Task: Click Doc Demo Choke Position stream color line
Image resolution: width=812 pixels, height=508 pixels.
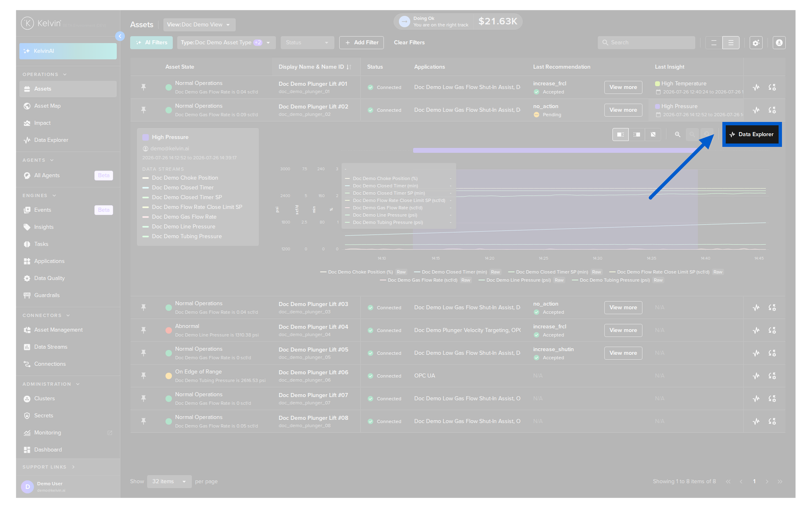Action: (x=145, y=178)
